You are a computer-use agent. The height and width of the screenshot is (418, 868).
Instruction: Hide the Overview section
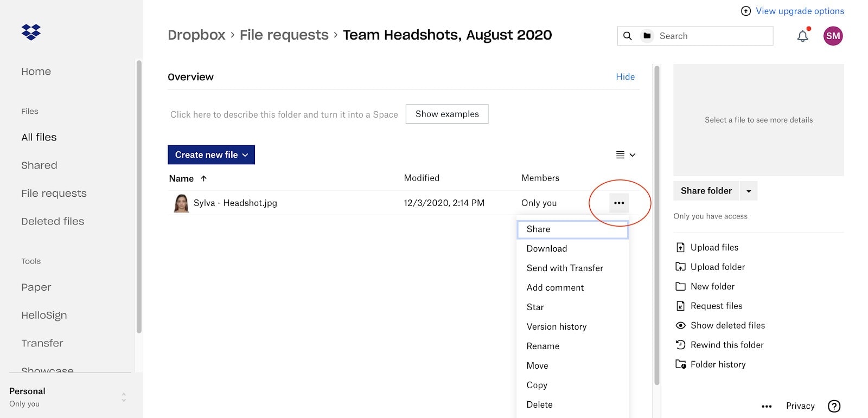[x=625, y=77]
